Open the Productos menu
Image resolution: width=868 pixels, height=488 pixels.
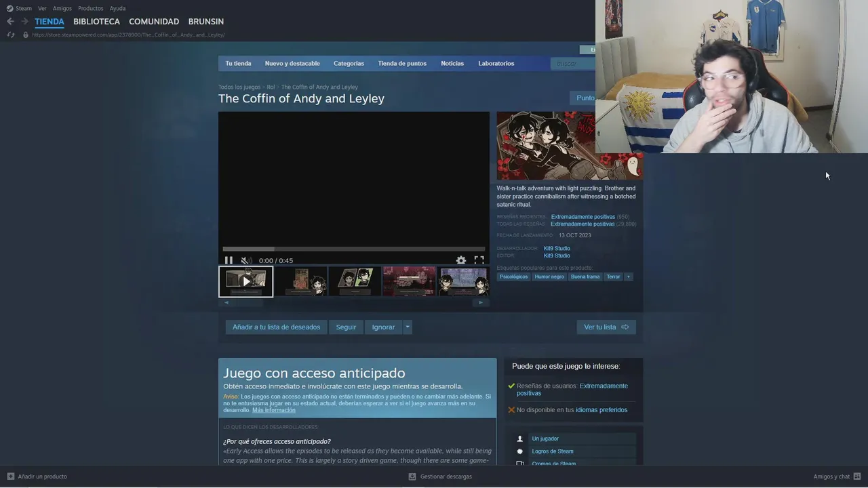91,8
